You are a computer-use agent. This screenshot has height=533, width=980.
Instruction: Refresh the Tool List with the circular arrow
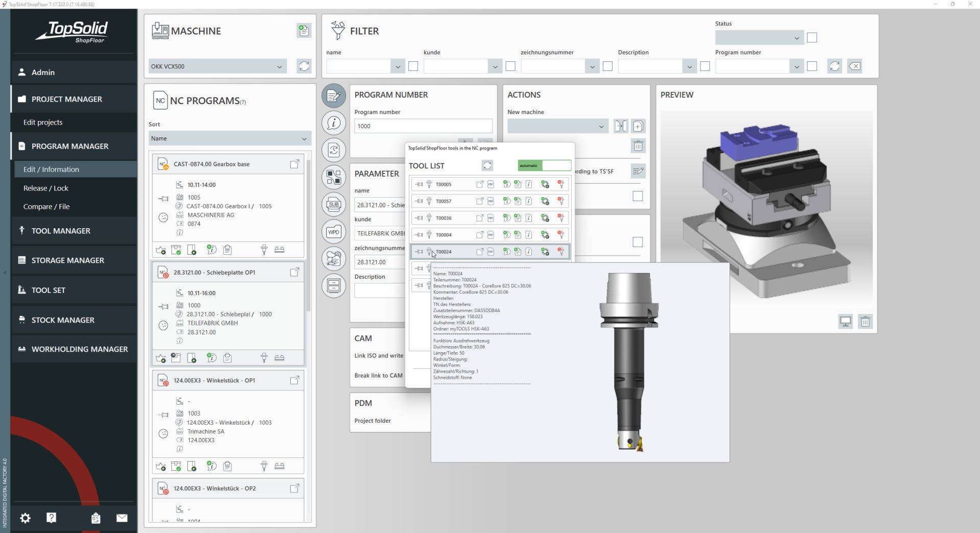coord(487,165)
